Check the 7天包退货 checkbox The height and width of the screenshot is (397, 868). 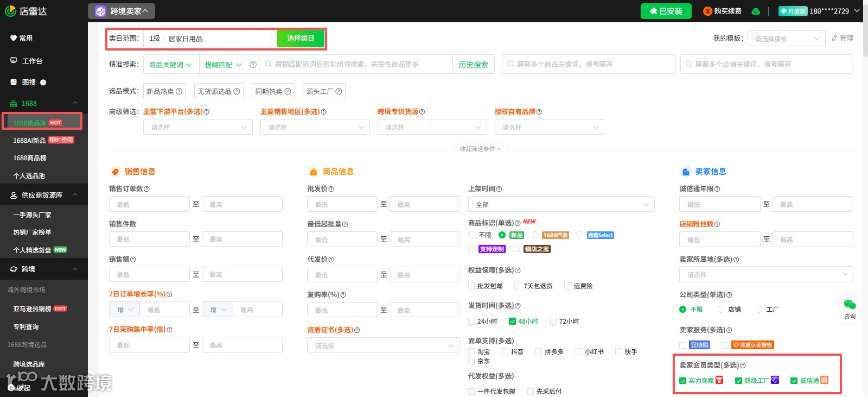[518, 286]
